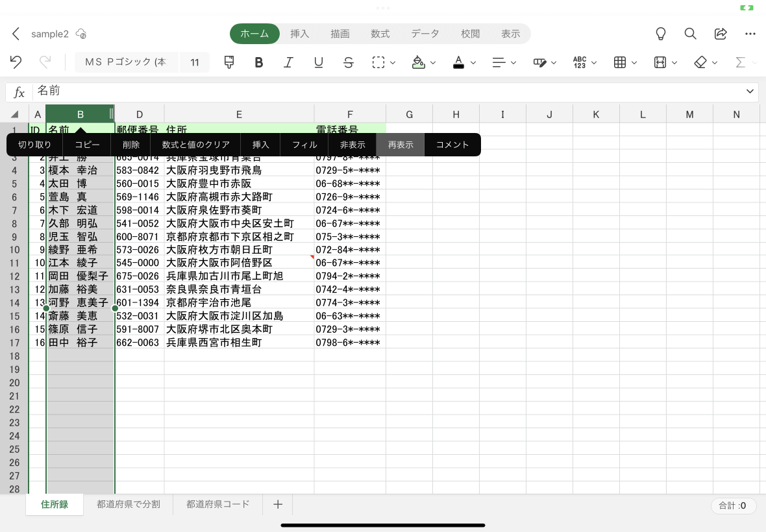This screenshot has height=532, width=766.
Task: Switch to the 数式 ribbon tab
Action: [x=380, y=34]
